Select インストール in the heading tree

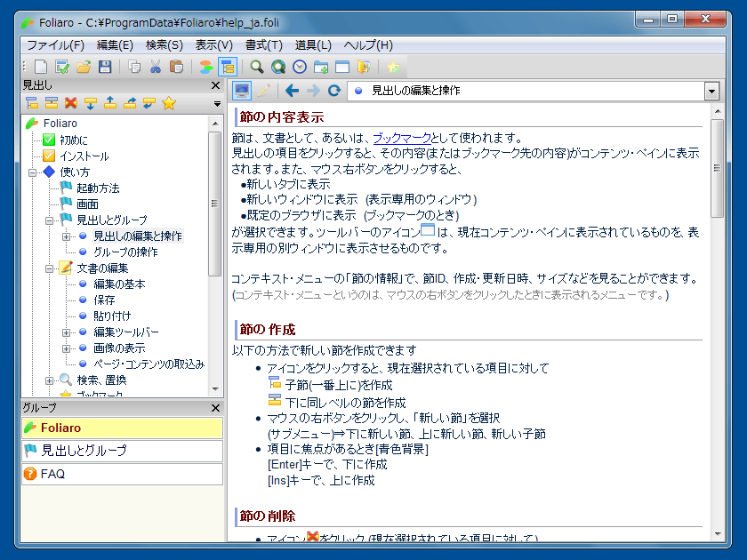(84, 156)
